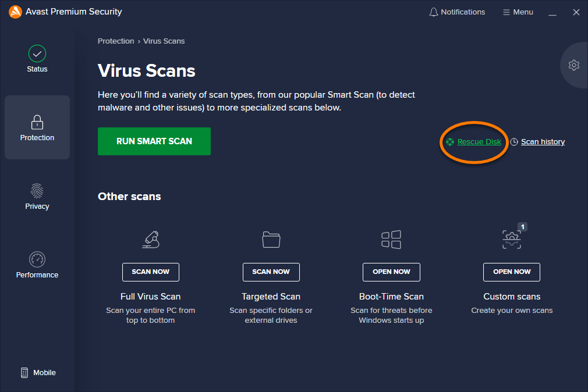Click Open Now for Boot-Time Scan

click(391, 272)
